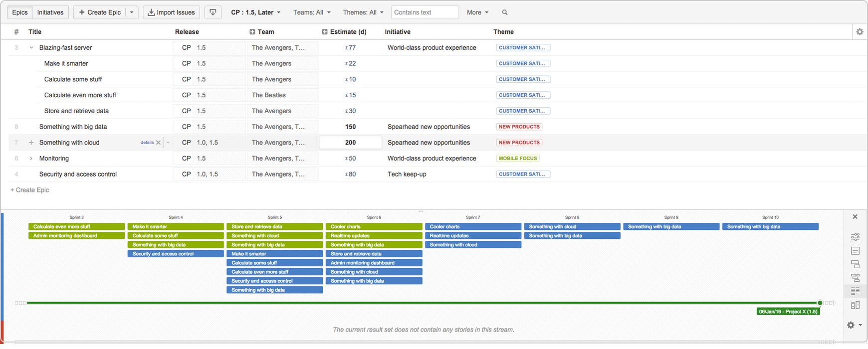The height and width of the screenshot is (349, 868).
Task: Click Security and access control card in Sprint 4
Action: point(176,254)
